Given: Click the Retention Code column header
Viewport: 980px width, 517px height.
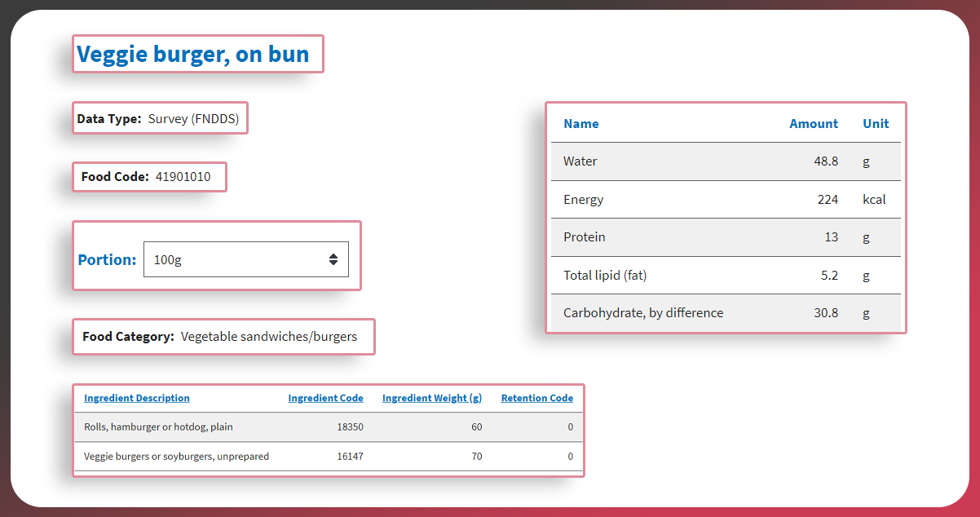Looking at the screenshot, I should tap(536, 398).
